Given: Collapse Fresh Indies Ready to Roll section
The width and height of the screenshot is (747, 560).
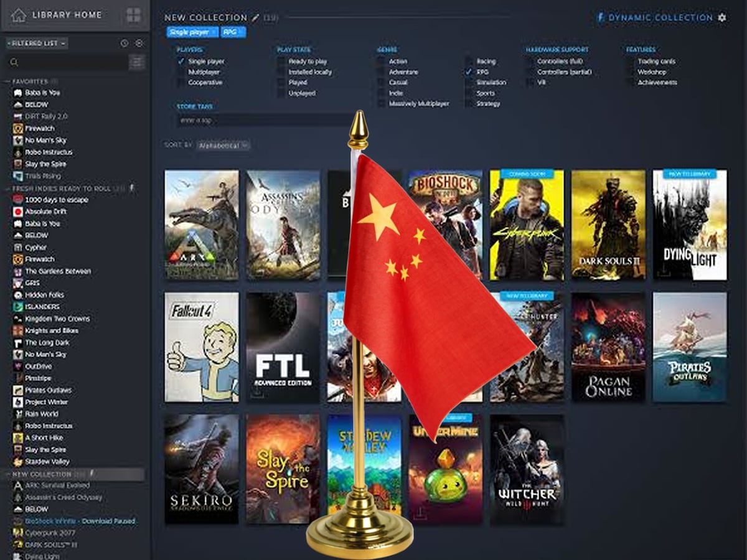Looking at the screenshot, I should point(7,188).
